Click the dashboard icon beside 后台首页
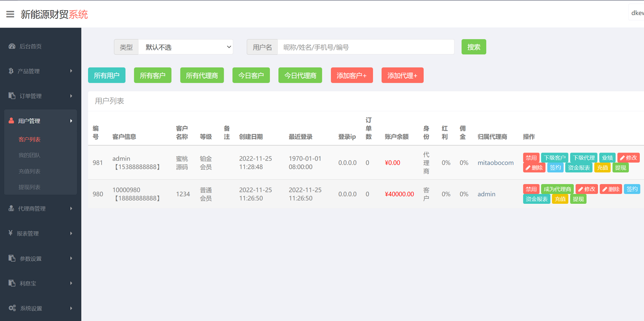Screen dimensions: 644x321 pos(12,46)
